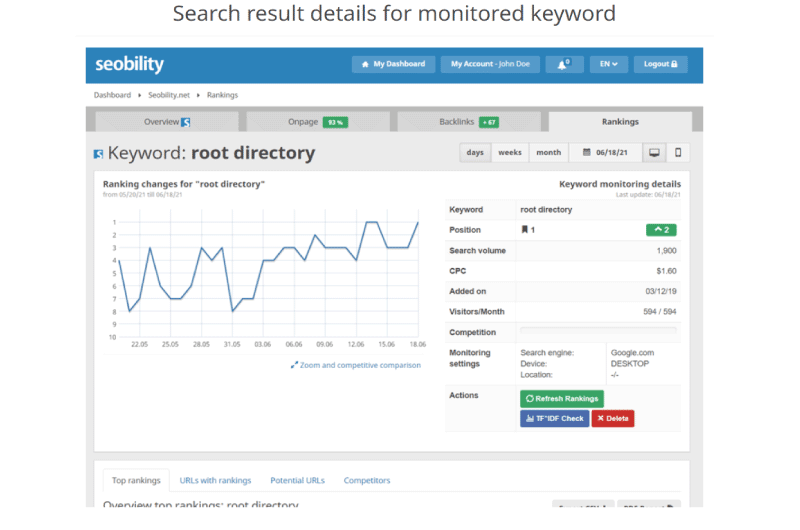Viewport: 800px width, 530px height.
Task: Open URLs with rankings tab
Action: point(215,481)
